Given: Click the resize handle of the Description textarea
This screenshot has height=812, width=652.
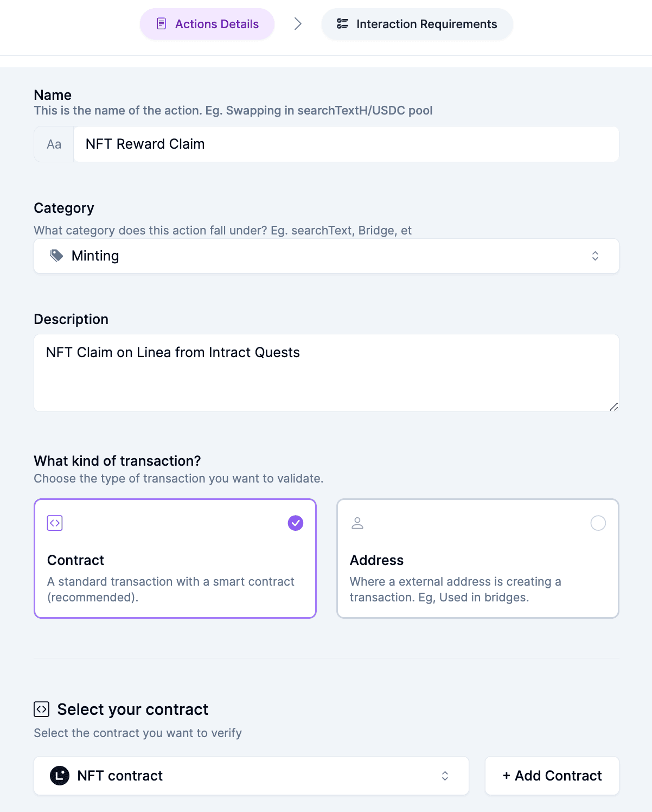Looking at the screenshot, I should coord(613,407).
